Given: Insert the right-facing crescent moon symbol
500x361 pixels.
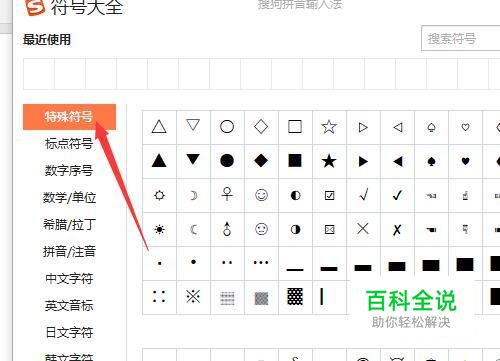Looking at the screenshot, I should coord(193,195).
